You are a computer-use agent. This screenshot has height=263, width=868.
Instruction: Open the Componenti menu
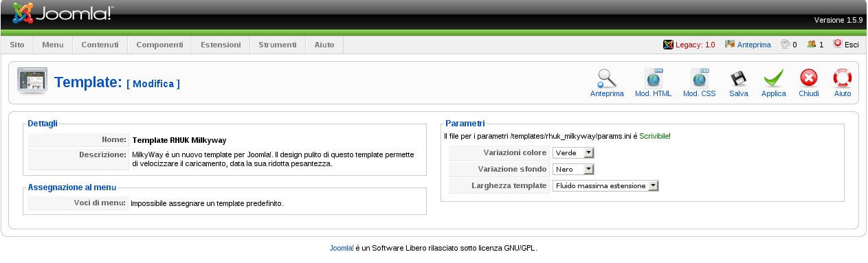[159, 45]
